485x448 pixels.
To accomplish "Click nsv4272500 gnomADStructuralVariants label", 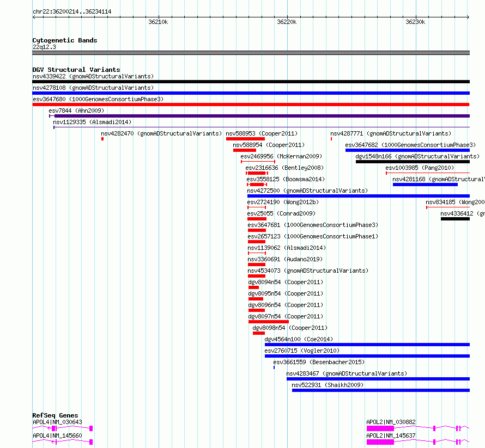I will point(307,191).
